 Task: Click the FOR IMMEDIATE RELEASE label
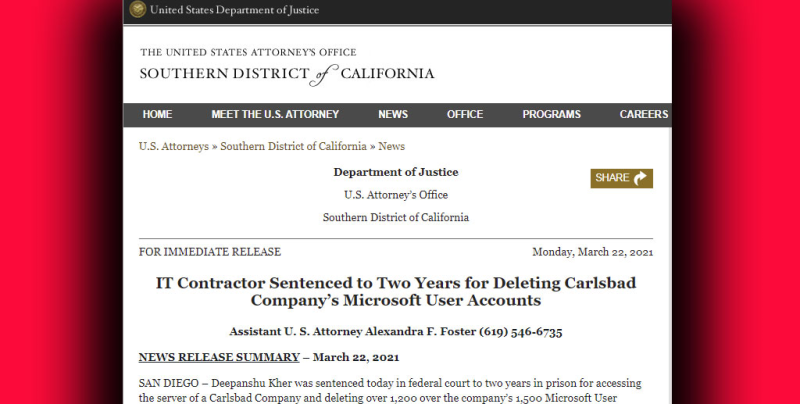tap(209, 252)
